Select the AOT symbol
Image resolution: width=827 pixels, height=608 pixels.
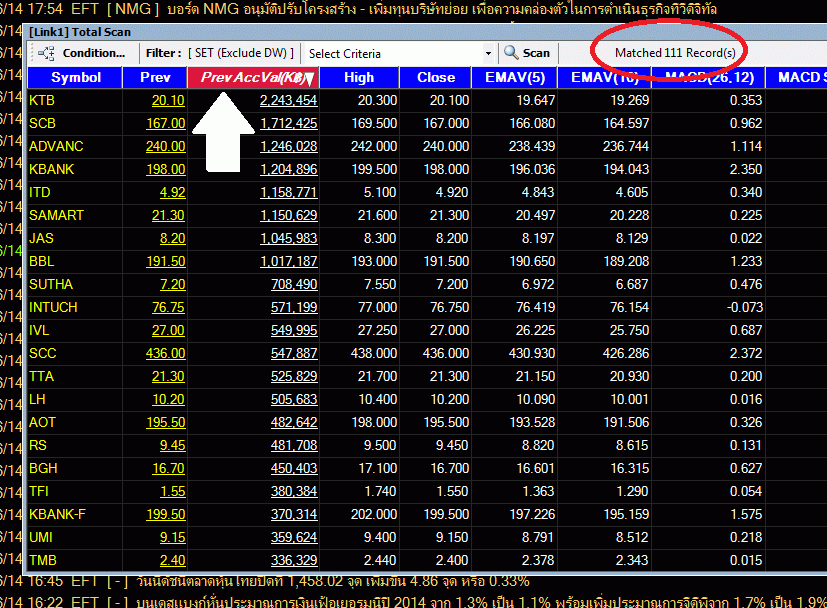42,422
